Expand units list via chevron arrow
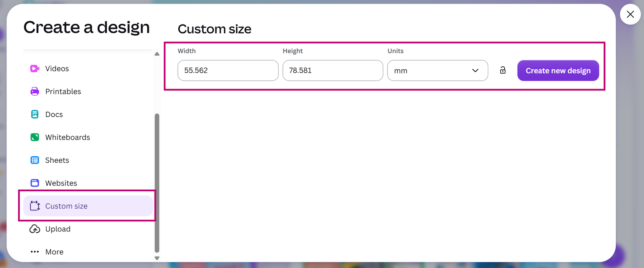 [475, 71]
